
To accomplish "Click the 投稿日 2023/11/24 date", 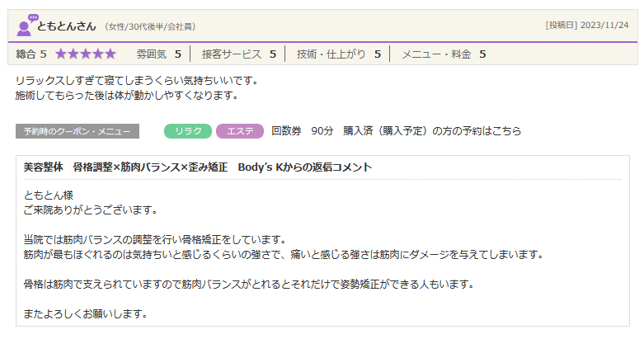I will point(586,26).
